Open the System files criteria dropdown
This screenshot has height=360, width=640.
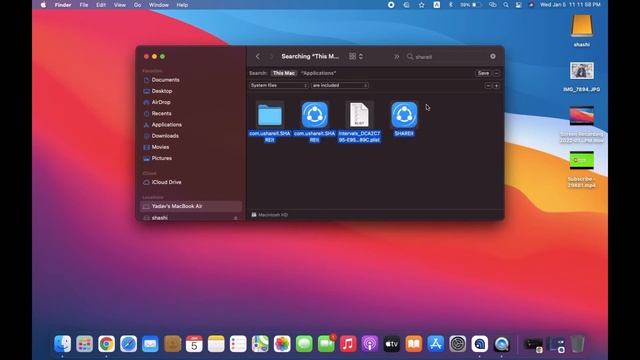[279, 85]
